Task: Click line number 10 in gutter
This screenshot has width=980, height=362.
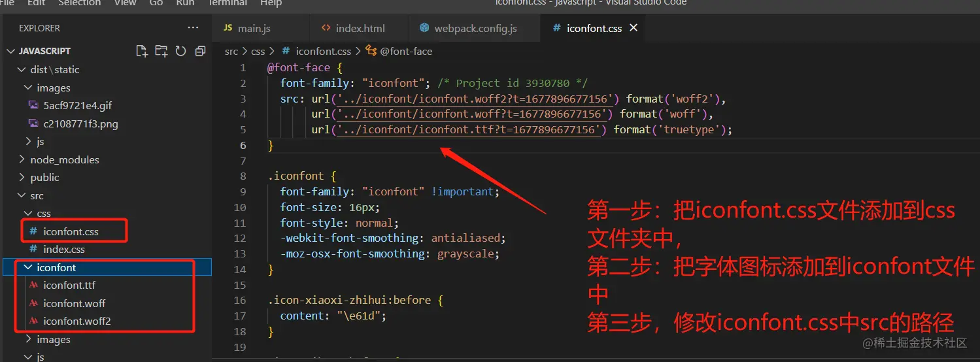Action: click(240, 207)
